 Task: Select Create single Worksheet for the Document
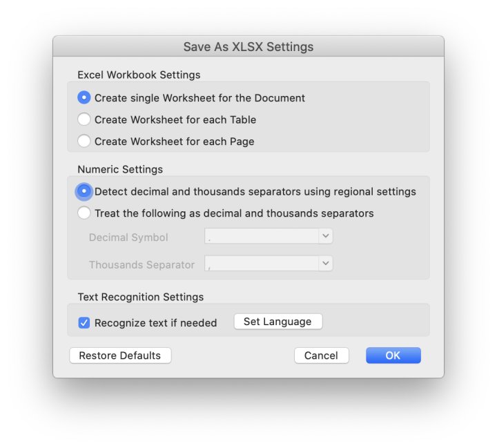84,98
